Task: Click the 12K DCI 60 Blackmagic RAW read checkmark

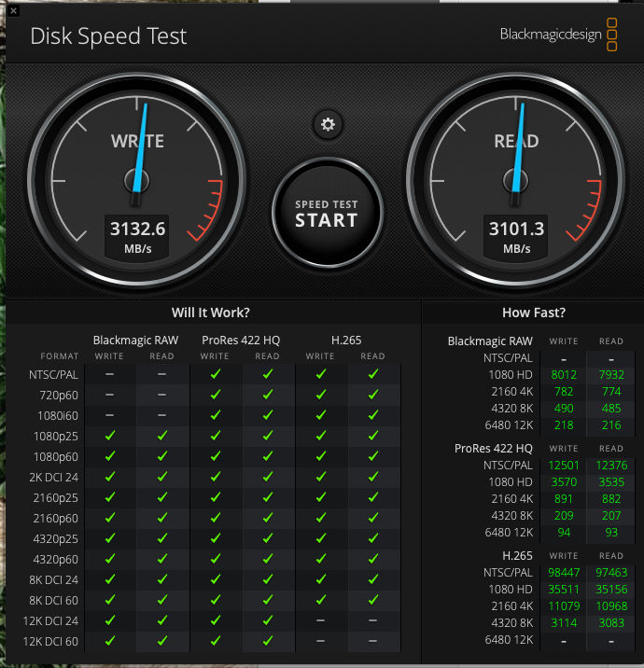Action: 162,641
